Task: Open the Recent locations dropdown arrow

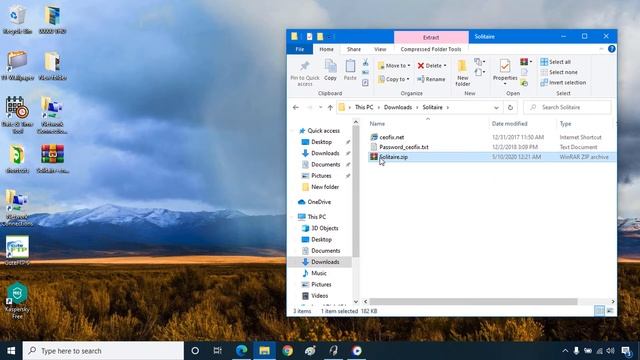Action: pyautogui.click(x=320, y=108)
